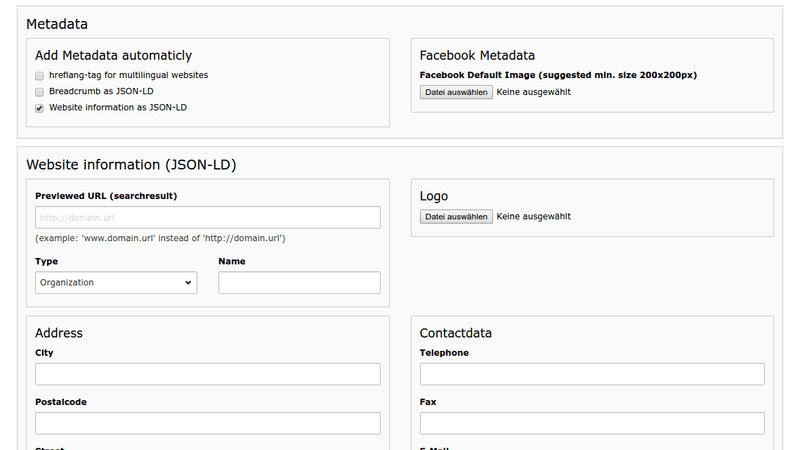Click the 'Facebook Metadata' heading
This screenshot has height=450, width=800.
477,55
